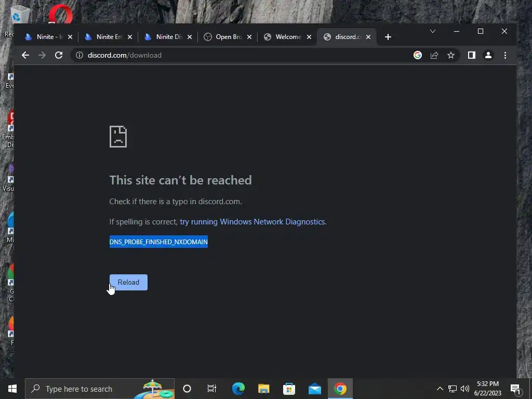Open a new tab

(x=388, y=37)
